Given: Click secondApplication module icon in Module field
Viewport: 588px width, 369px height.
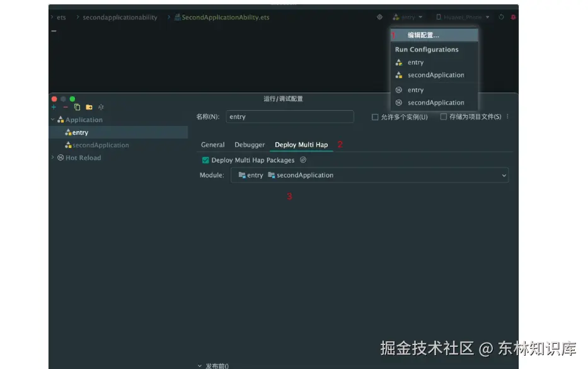Looking at the screenshot, I should tap(272, 175).
